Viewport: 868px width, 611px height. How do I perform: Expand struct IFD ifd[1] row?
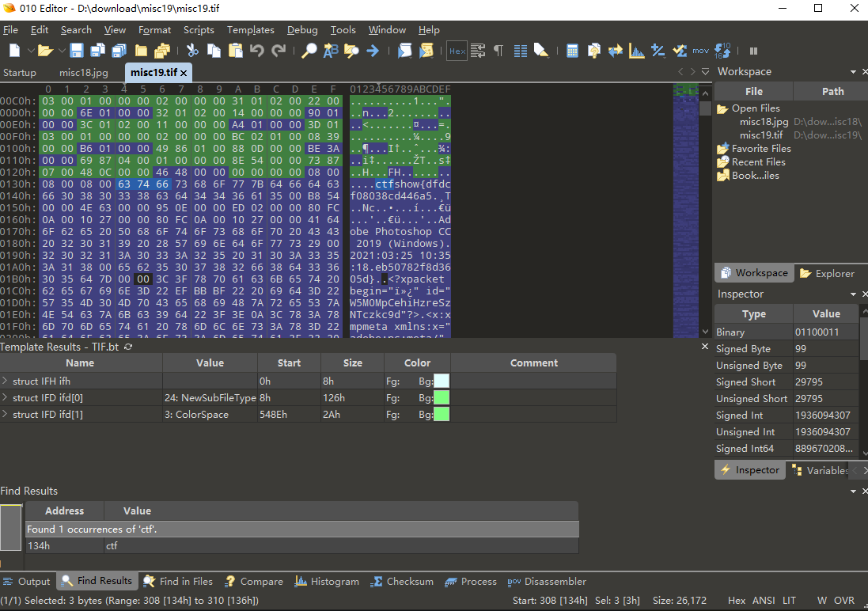pos(5,415)
